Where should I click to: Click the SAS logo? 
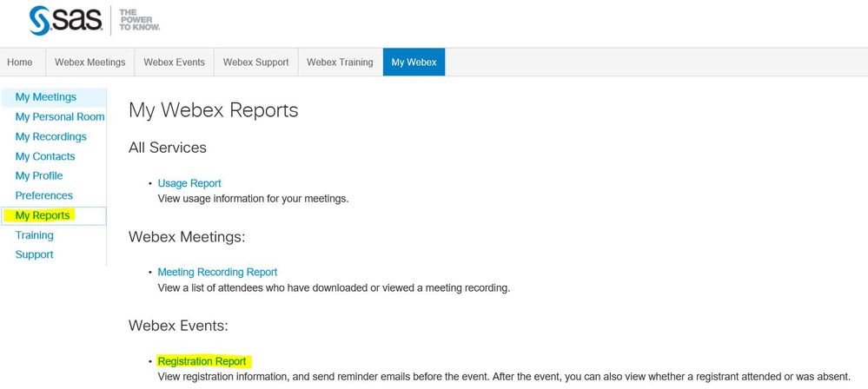[x=66, y=21]
